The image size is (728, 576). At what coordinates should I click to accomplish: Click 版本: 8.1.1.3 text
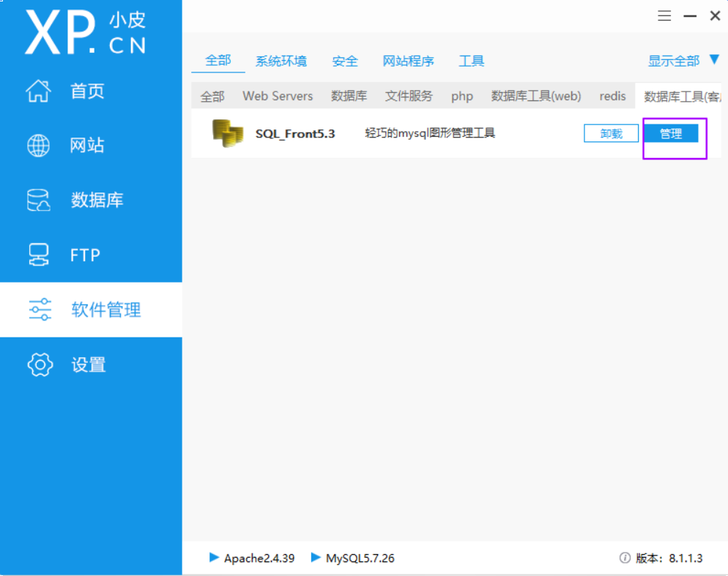pyautogui.click(x=669, y=558)
